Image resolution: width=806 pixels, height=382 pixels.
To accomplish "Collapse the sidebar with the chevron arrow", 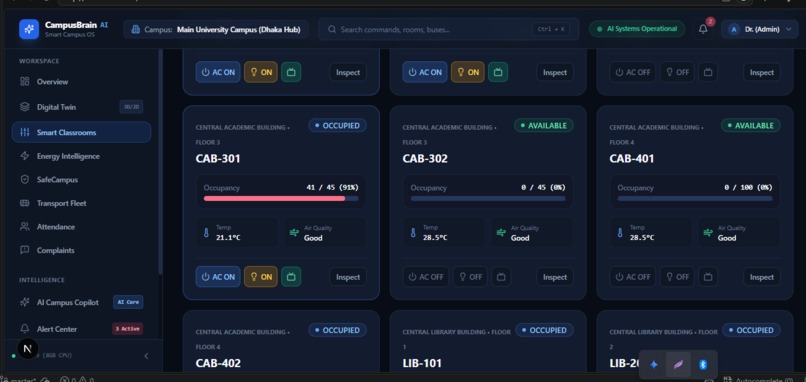I will [x=146, y=356].
